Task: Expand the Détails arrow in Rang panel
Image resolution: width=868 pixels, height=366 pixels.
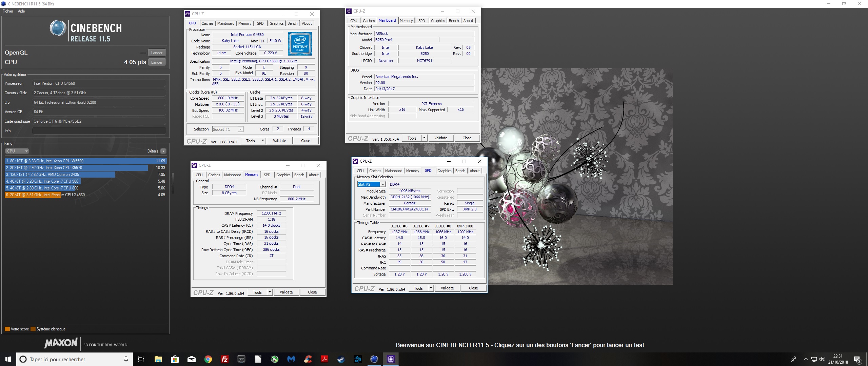Action: coord(163,151)
